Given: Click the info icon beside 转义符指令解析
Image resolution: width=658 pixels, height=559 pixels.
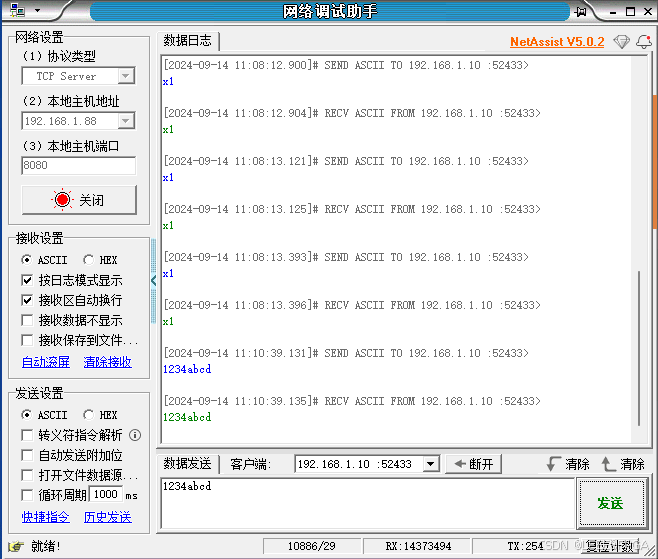Looking at the screenshot, I should [135, 435].
